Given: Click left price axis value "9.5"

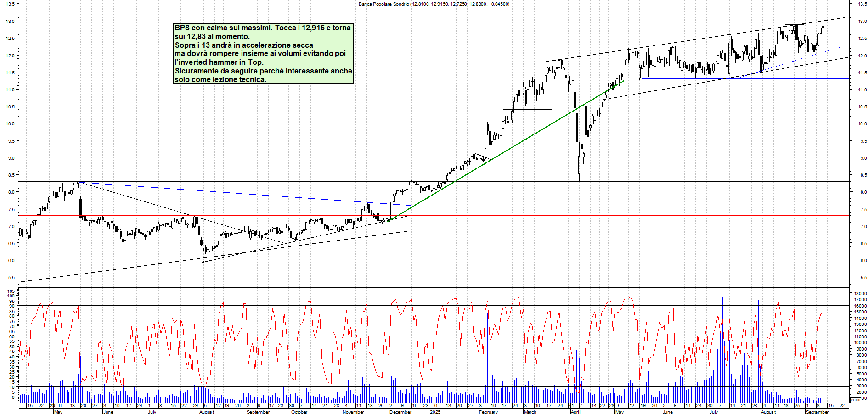Looking at the screenshot, I should tap(11, 141).
